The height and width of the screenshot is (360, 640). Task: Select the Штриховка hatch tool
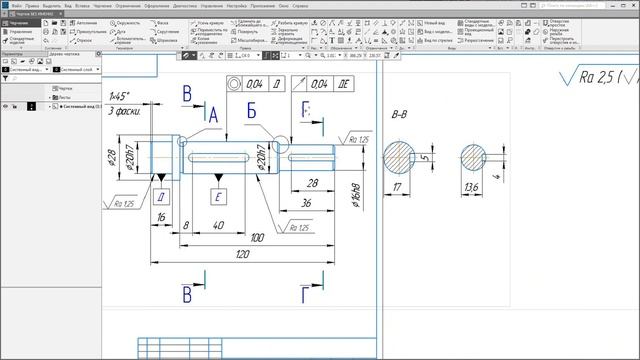(x=164, y=40)
